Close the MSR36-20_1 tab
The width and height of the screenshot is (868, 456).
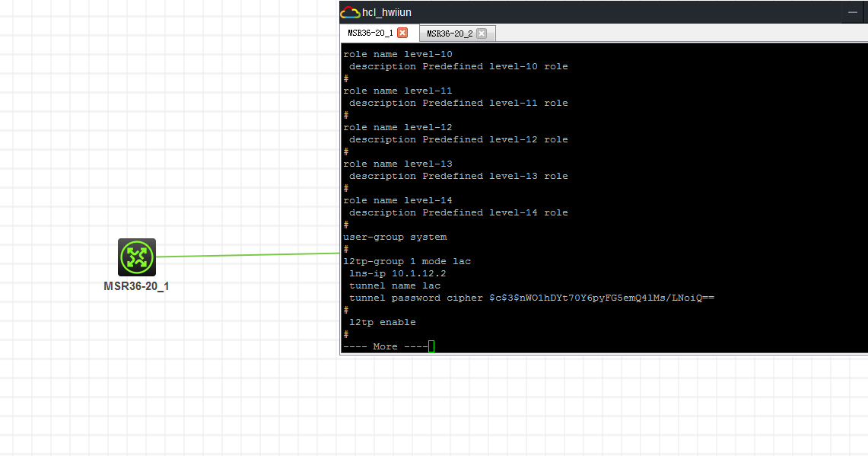pyautogui.click(x=402, y=33)
